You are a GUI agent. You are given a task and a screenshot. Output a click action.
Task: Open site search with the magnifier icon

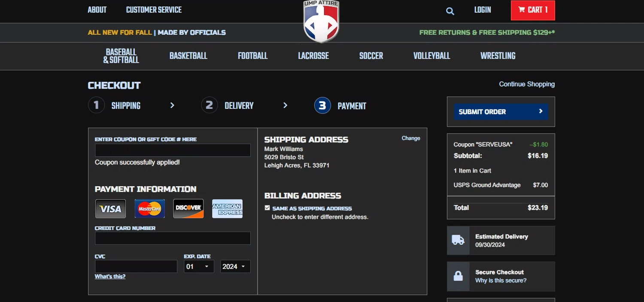(x=450, y=11)
